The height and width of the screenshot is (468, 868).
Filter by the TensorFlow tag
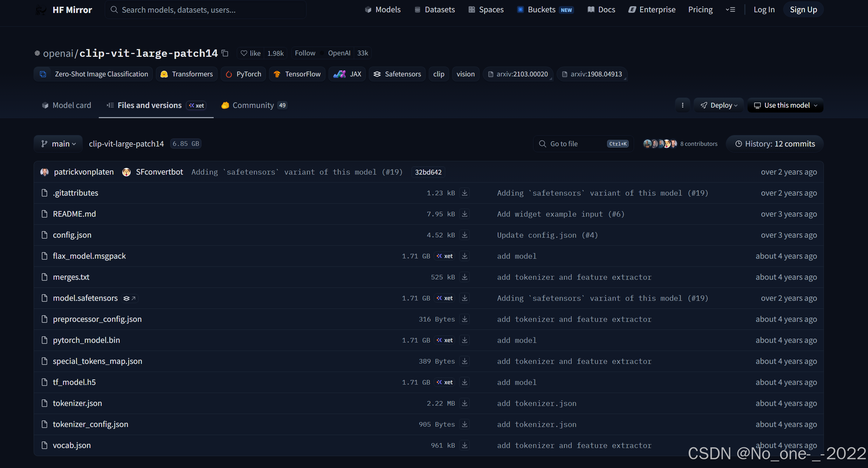click(297, 74)
